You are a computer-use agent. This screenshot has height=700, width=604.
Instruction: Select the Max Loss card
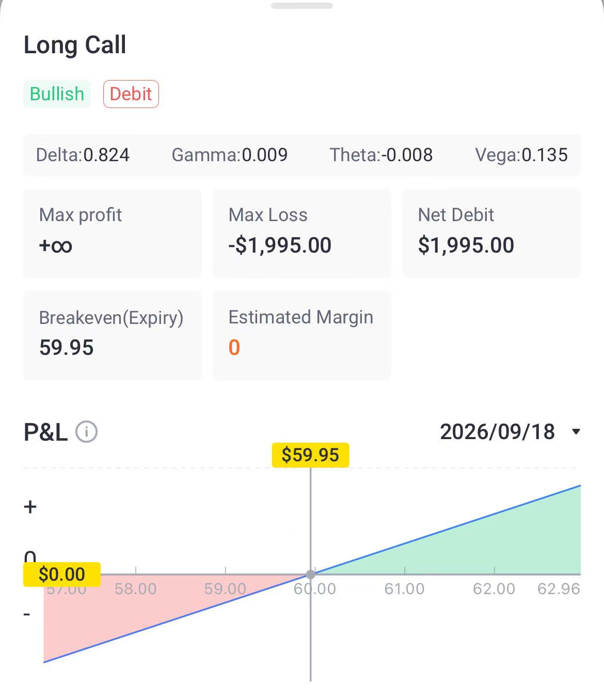click(301, 233)
